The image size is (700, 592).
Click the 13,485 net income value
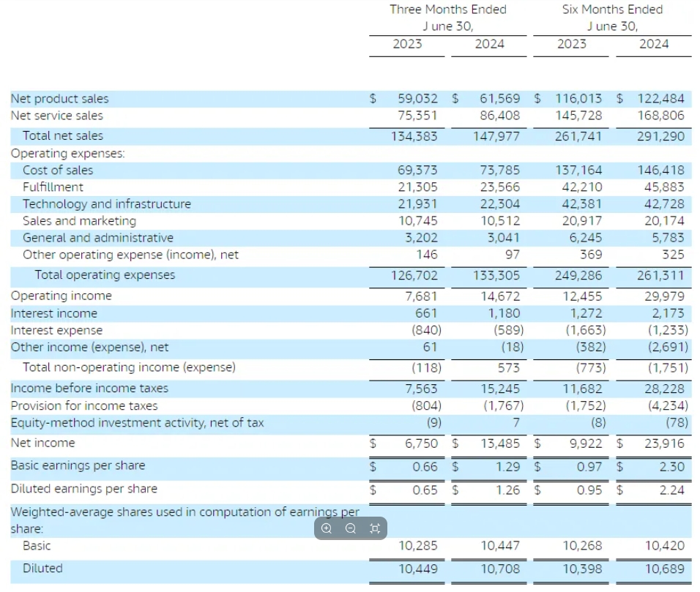click(499, 443)
